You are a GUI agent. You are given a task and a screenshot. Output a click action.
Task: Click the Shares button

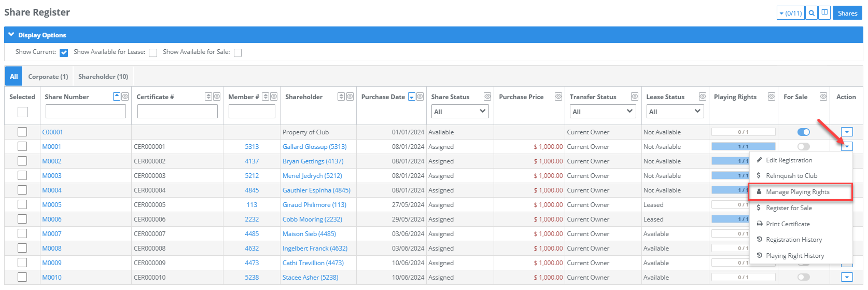coord(848,13)
